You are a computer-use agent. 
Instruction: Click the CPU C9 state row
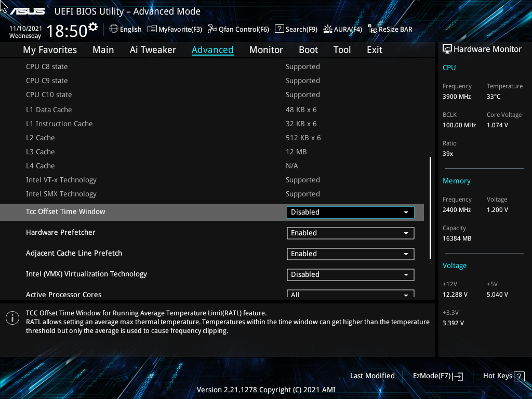pos(212,81)
